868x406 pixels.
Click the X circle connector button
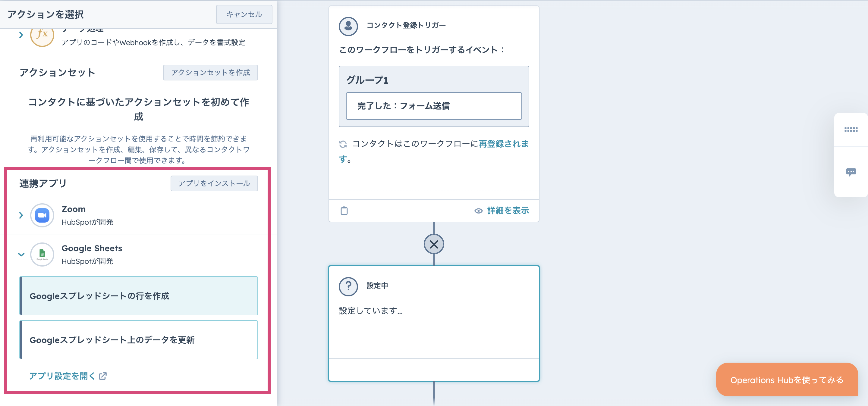pos(434,244)
